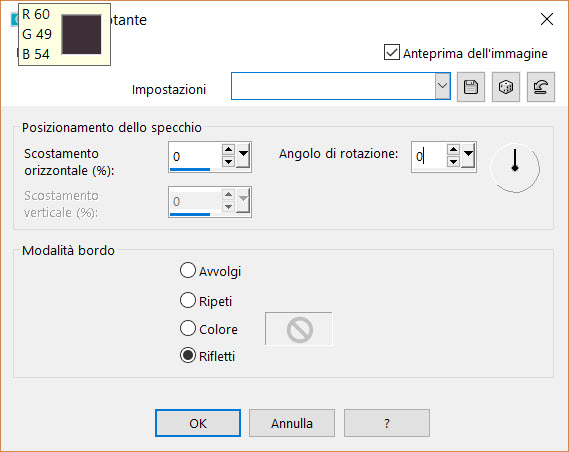Image resolution: width=569 pixels, height=452 pixels.
Task: Click the save preset floppy disk icon
Action: tap(471, 87)
